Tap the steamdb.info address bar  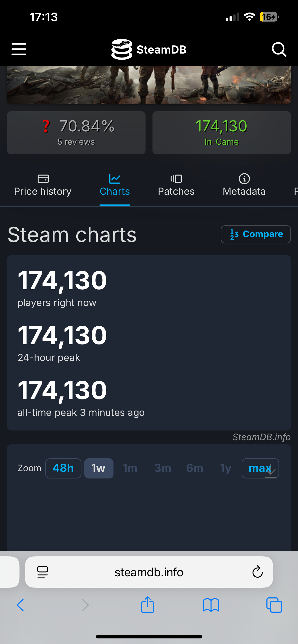coord(149,572)
